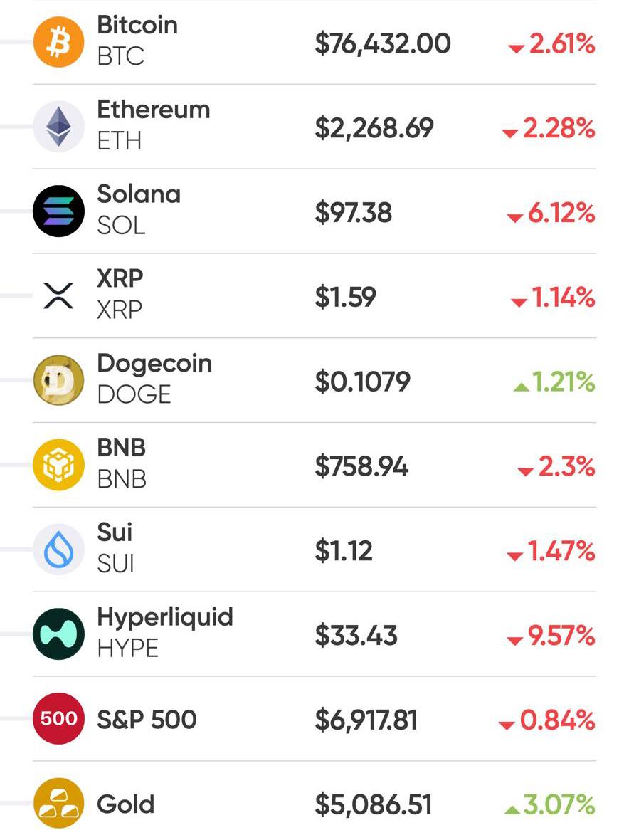Click Bitcoin's $76,432.00 price
The width and height of the screenshot is (629, 840).
383,43
